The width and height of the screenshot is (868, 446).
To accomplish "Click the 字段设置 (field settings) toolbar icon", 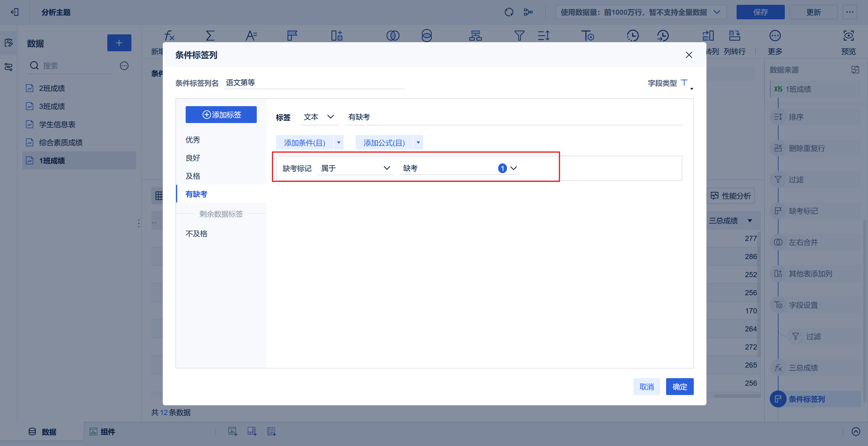I will click(588, 35).
